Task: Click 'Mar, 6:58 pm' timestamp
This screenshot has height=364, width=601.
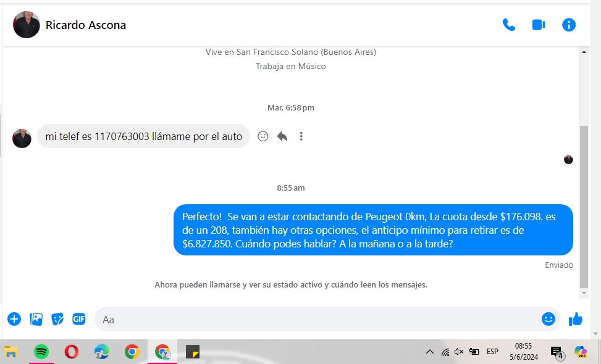Action: coord(291,108)
